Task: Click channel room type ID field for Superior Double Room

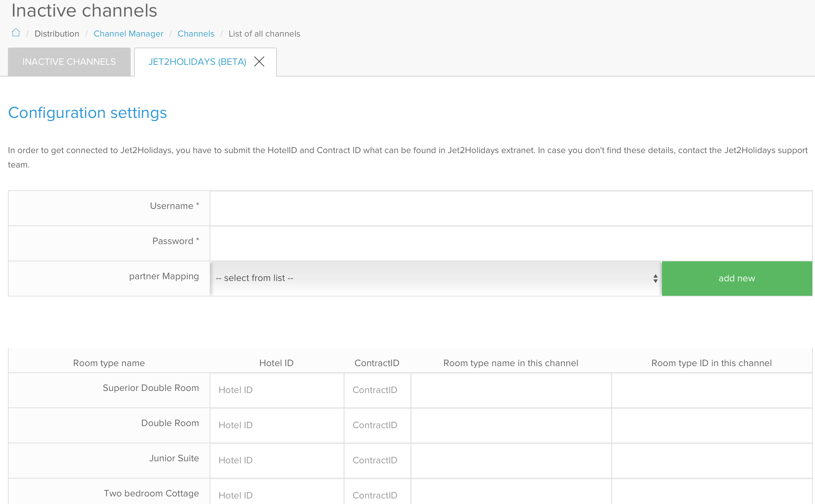Action: (712, 390)
